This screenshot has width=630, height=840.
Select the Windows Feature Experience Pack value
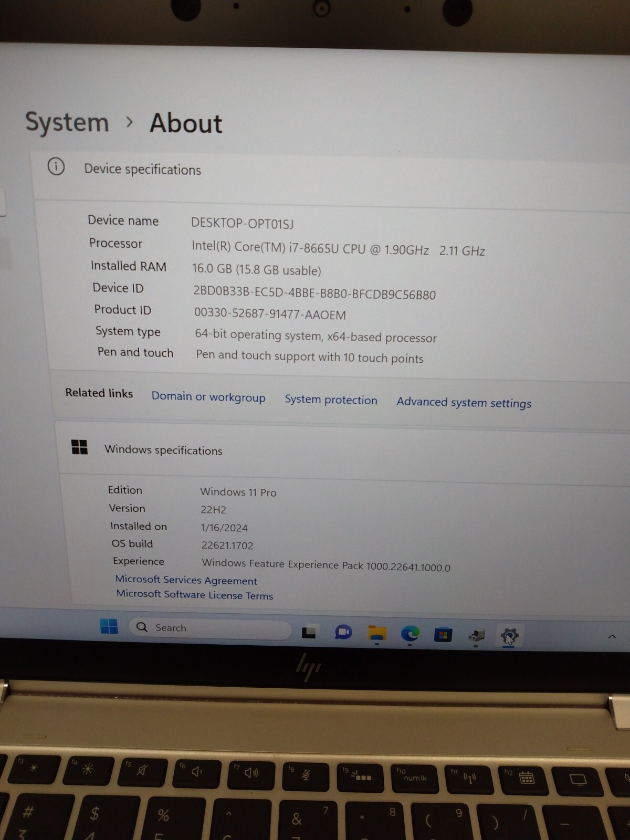point(326,565)
